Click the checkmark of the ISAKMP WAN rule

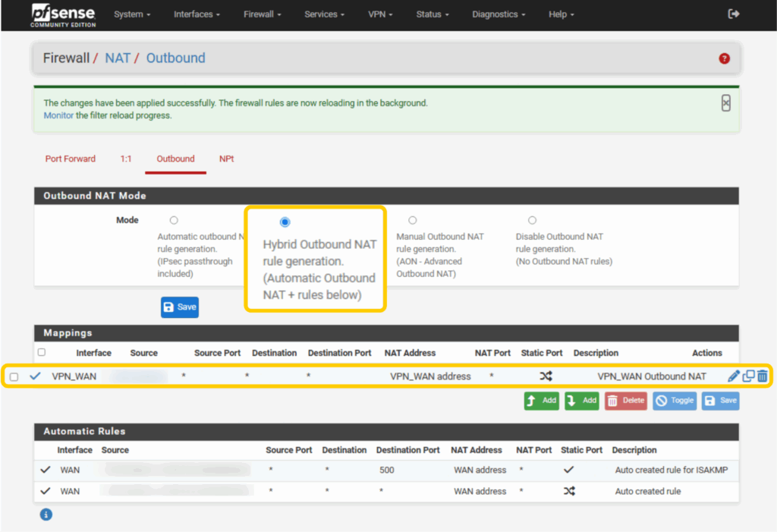(x=46, y=469)
